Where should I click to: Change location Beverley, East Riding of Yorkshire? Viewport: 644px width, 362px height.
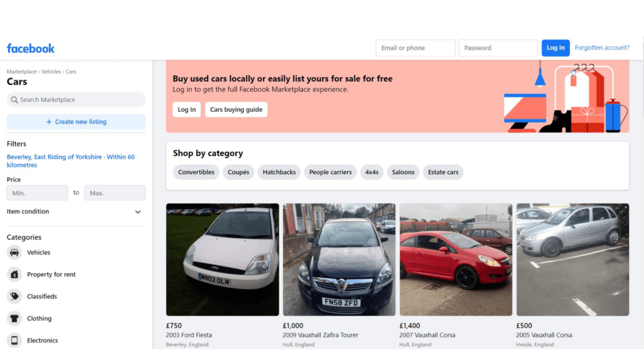(x=70, y=161)
